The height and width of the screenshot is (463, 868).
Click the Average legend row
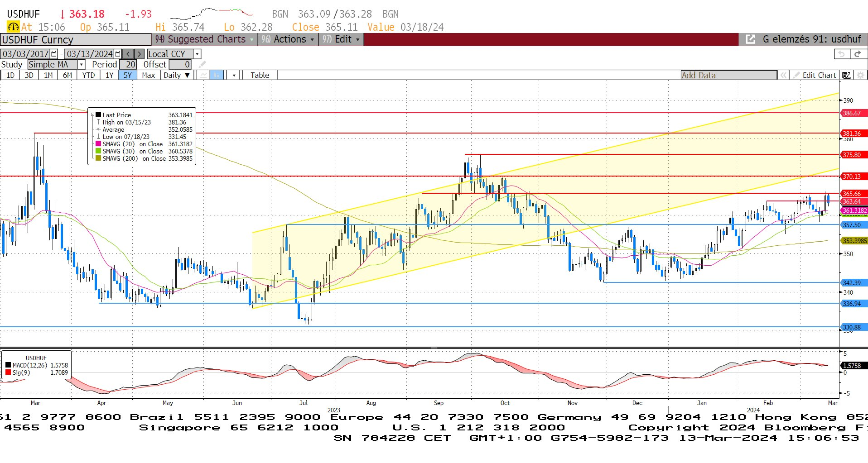coord(141,129)
